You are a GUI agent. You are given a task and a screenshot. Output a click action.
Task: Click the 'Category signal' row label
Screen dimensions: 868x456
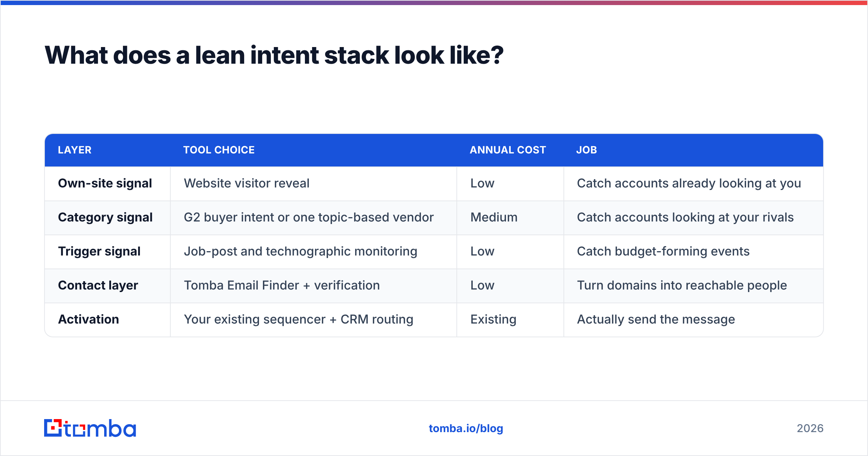click(105, 218)
